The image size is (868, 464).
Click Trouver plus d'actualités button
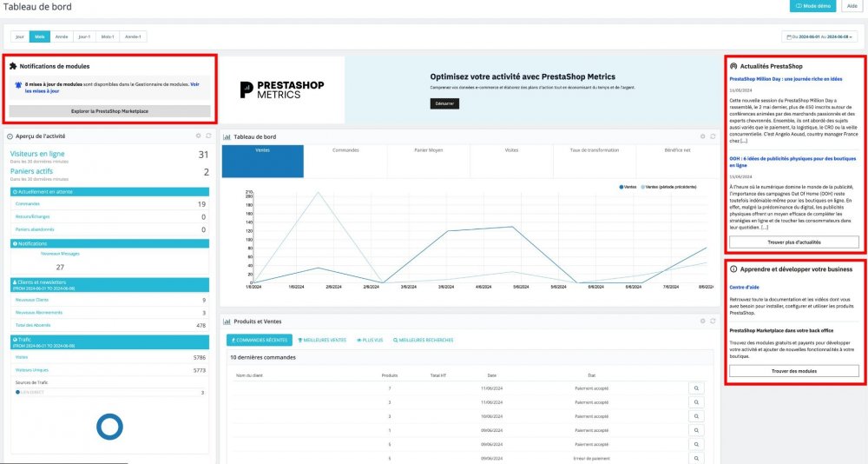[794, 242]
